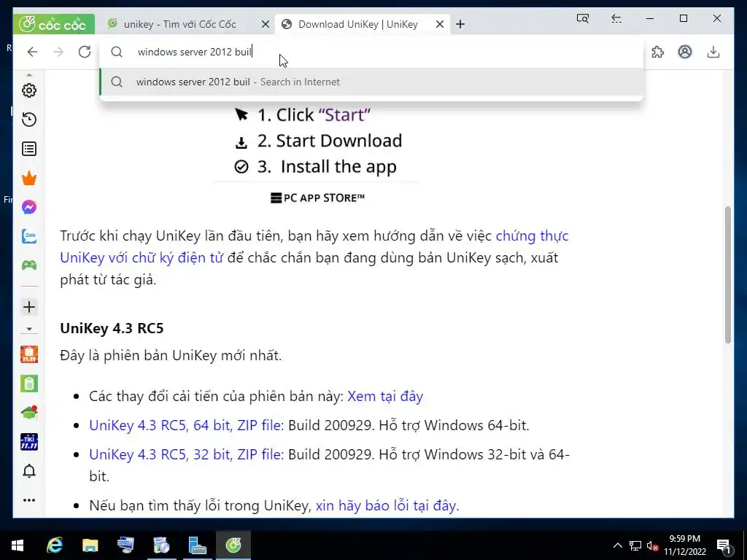The image size is (747, 560).
Task: Click the forward navigation arrow
Action: (58, 52)
